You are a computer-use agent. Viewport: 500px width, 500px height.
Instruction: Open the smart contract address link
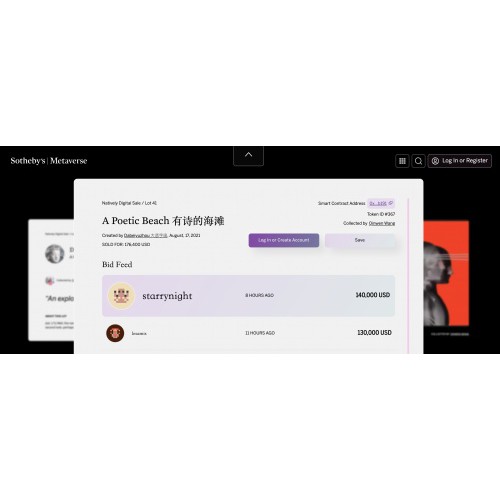[378, 203]
